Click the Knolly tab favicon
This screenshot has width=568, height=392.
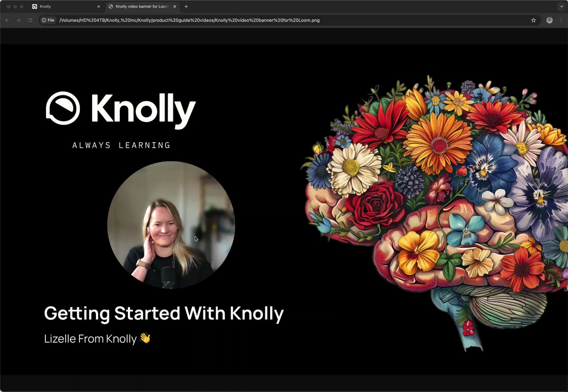[35, 7]
